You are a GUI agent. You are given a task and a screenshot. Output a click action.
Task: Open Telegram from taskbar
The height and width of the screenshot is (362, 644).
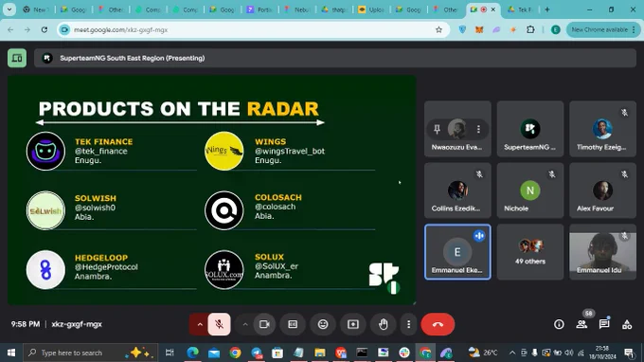pyautogui.click(x=257, y=353)
